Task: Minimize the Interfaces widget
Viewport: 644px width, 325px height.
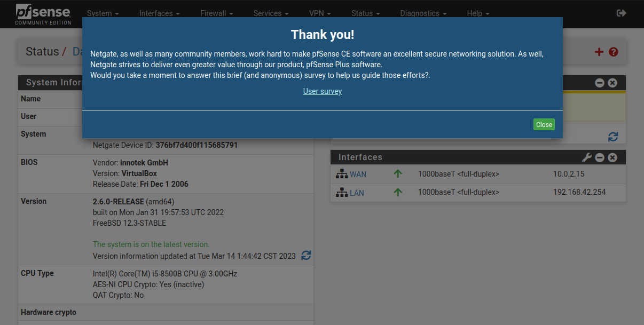Action: pyautogui.click(x=600, y=157)
